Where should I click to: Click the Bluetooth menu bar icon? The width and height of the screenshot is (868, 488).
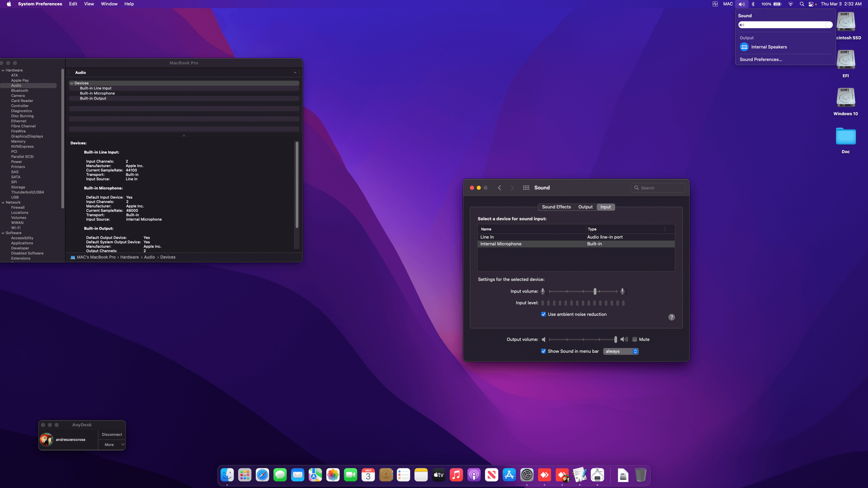[753, 4]
